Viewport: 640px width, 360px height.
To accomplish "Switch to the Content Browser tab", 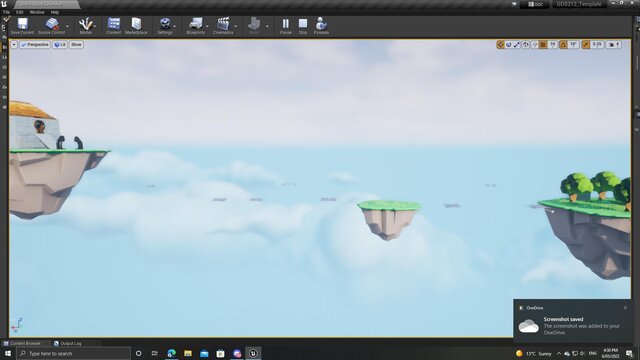I will click(x=25, y=343).
